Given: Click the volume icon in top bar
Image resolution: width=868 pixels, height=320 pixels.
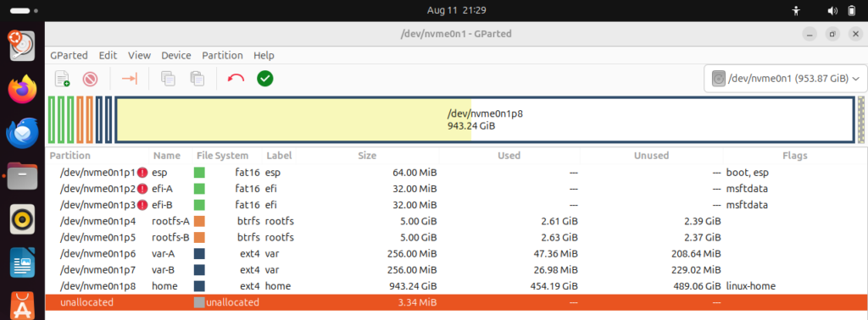Looking at the screenshot, I should point(832,10).
